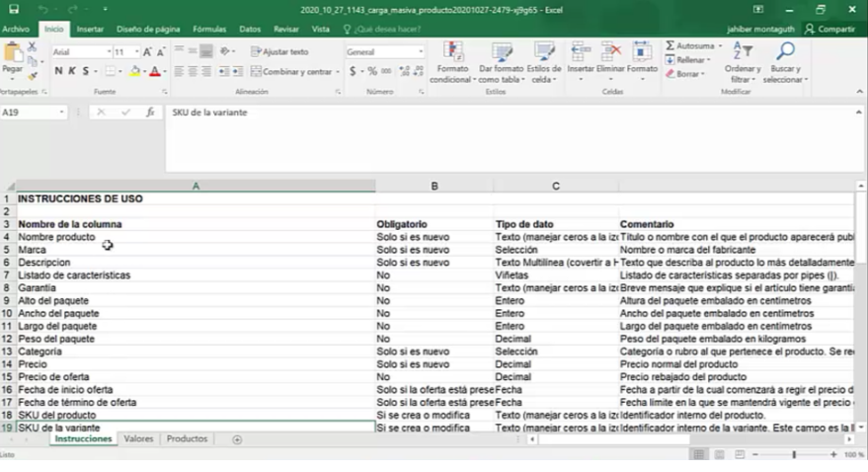Open Estilos de celda gallery
The image size is (868, 472).
pos(543,62)
